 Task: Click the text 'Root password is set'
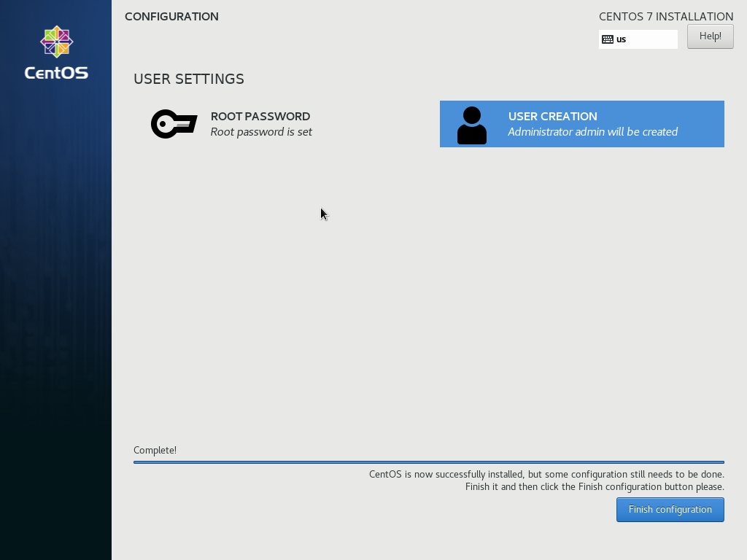point(261,132)
